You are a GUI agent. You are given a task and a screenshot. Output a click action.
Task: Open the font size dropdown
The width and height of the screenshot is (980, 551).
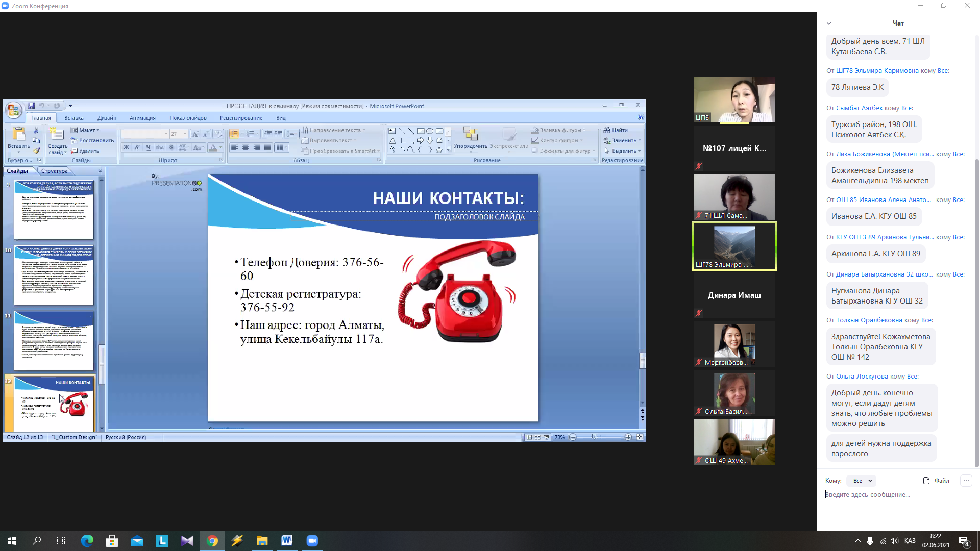coord(185,134)
